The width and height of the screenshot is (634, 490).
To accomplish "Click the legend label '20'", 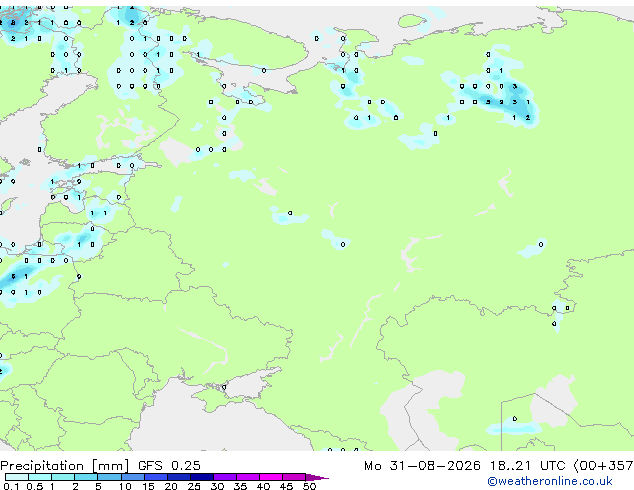I will [x=171, y=486].
